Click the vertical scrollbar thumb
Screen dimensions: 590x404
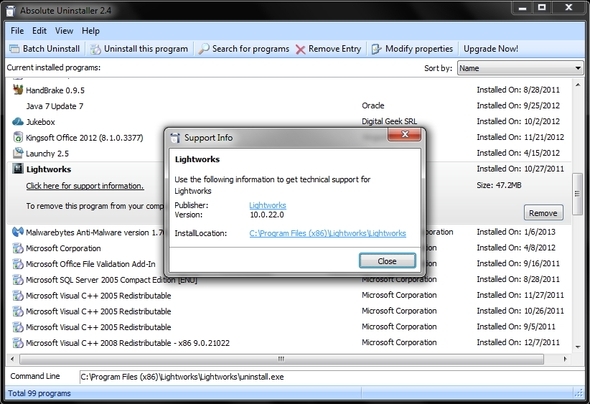tap(577, 194)
